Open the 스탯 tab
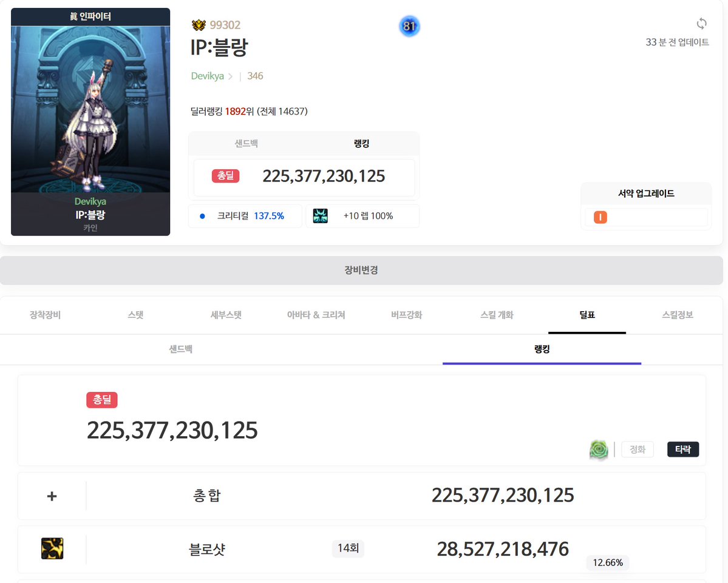728x583 pixels. point(135,315)
